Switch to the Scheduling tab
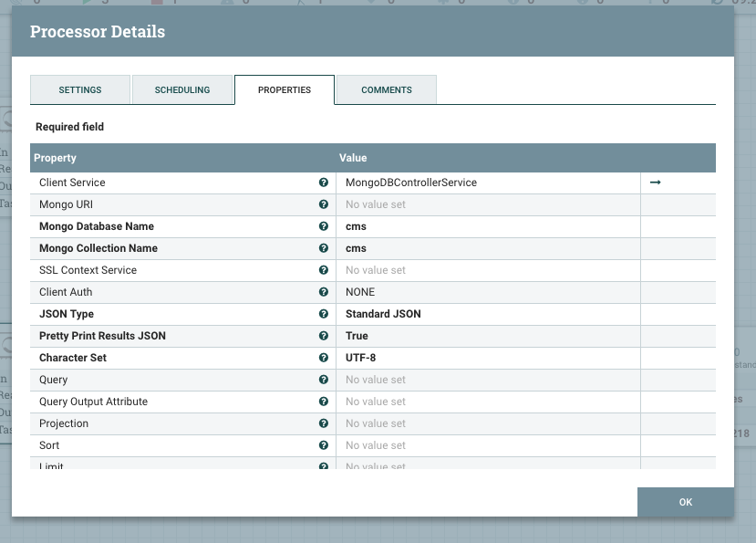756x543 pixels. [182, 90]
